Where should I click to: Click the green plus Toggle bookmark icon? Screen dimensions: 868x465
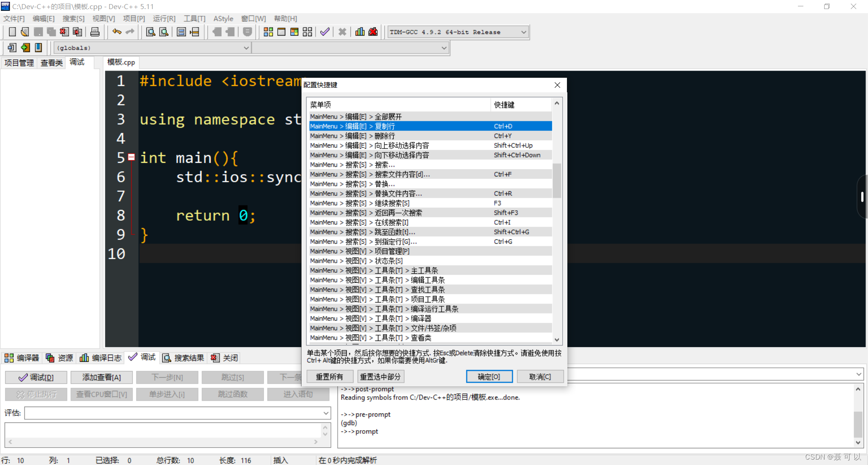pos(25,47)
